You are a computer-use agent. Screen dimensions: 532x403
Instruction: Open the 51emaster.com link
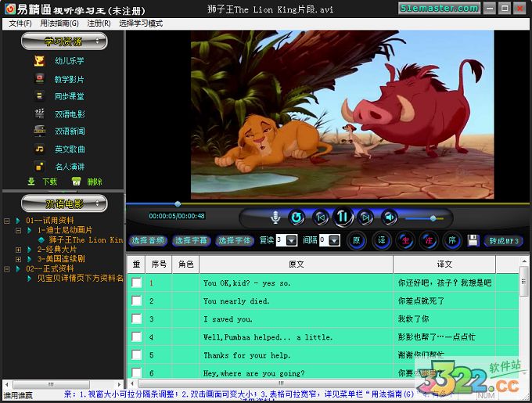[x=440, y=8]
